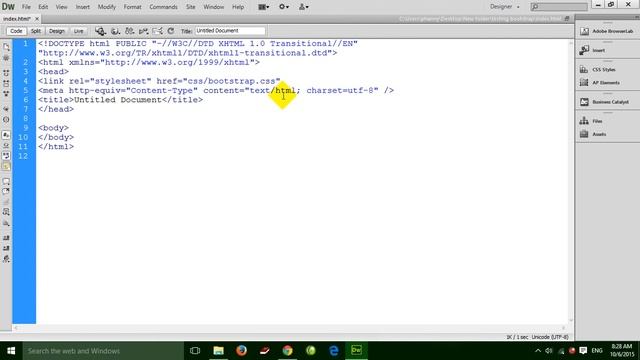Click Collapse Full Tag coding toolbar icon

pos(6,73)
